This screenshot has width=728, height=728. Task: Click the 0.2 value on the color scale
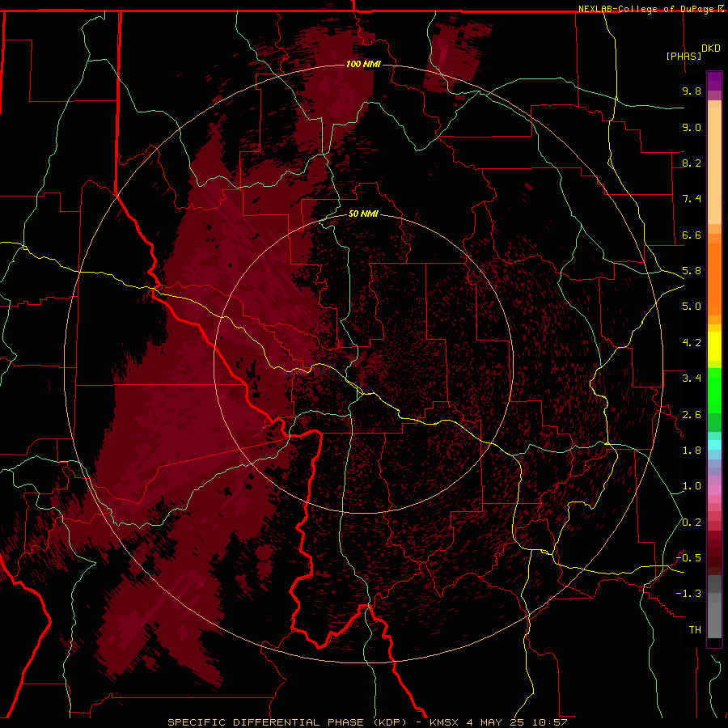tap(692, 523)
